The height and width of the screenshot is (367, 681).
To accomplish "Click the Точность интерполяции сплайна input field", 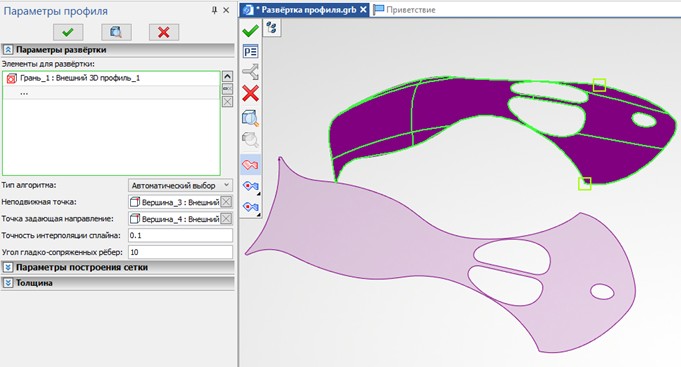I will [x=180, y=235].
